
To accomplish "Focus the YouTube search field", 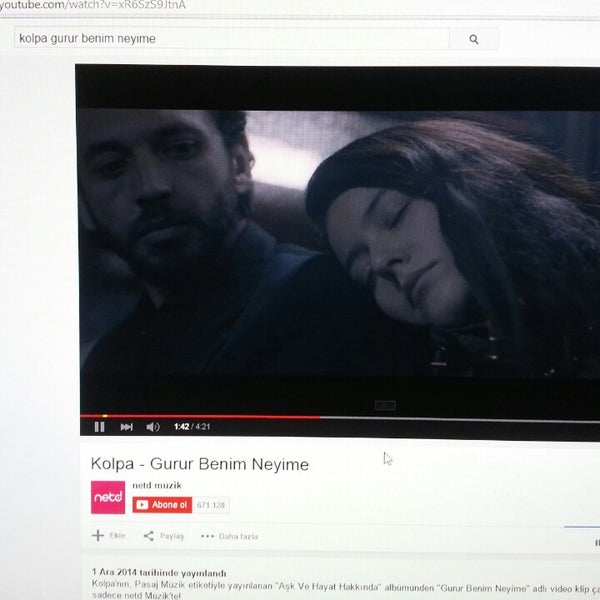I will (x=232, y=38).
